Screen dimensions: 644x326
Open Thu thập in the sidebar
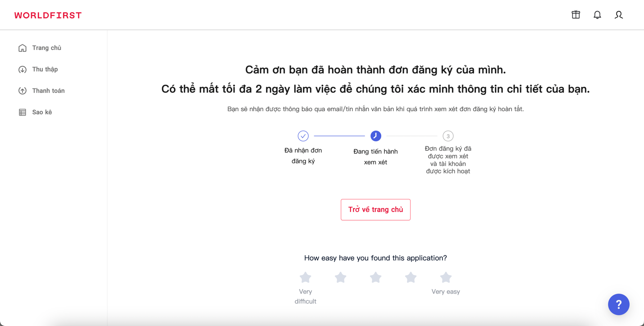45,69
